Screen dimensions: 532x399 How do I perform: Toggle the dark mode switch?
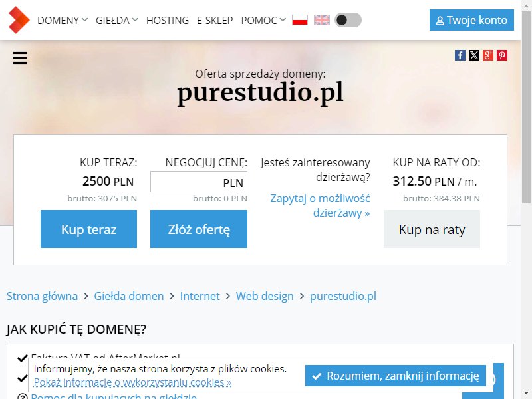click(348, 20)
